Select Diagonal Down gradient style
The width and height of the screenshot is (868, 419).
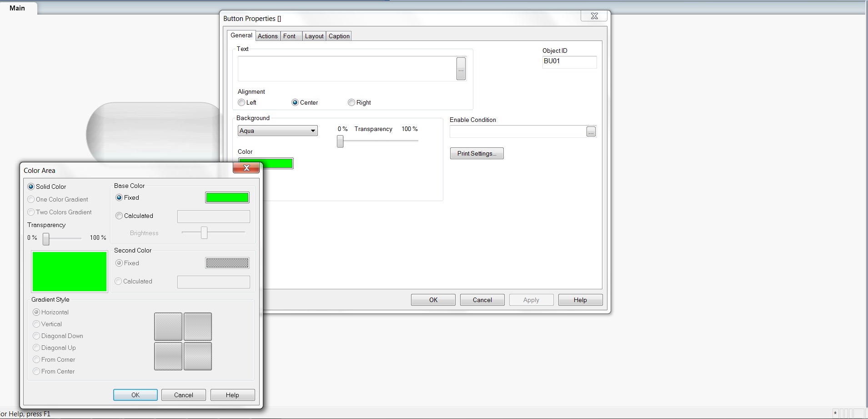tap(58, 336)
